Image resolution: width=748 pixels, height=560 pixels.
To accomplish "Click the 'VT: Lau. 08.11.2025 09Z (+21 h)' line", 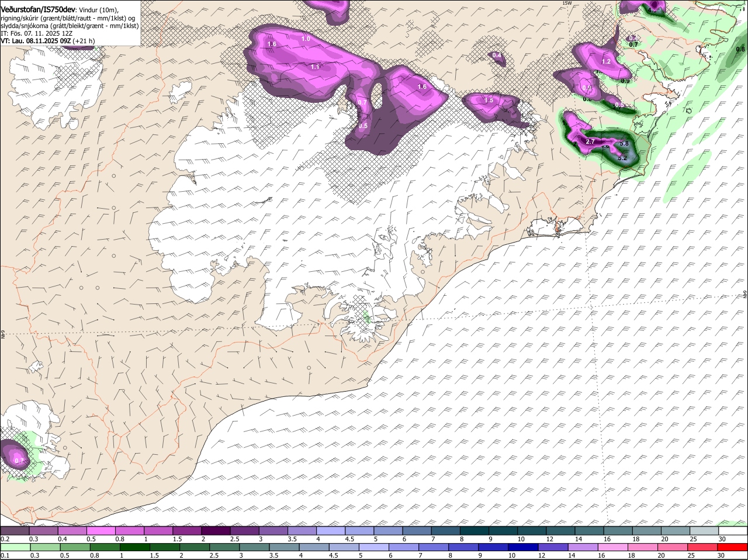I will point(47,41).
